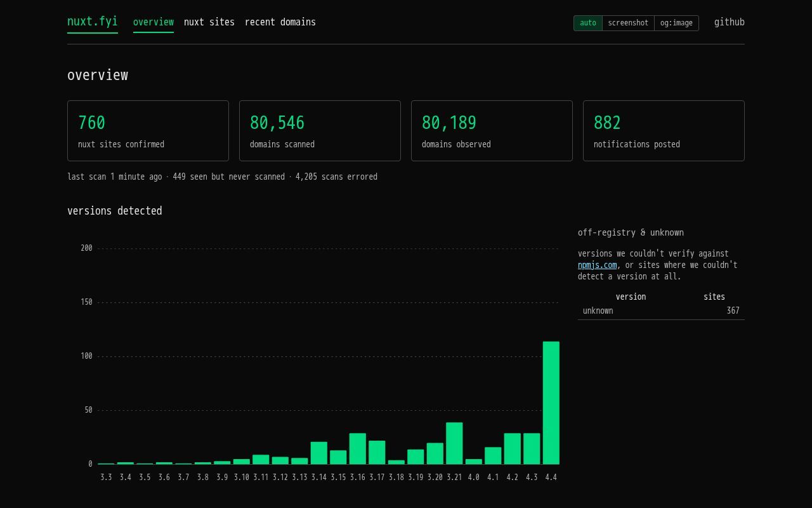Screen dimensions: 812x508
Task: Open the nuxt.fyi home logo link
Action: point(93,22)
